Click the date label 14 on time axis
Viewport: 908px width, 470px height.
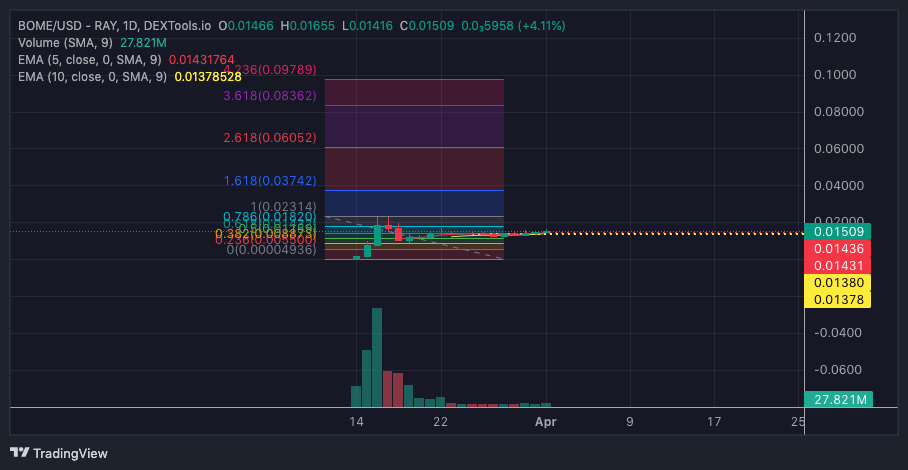(357, 422)
